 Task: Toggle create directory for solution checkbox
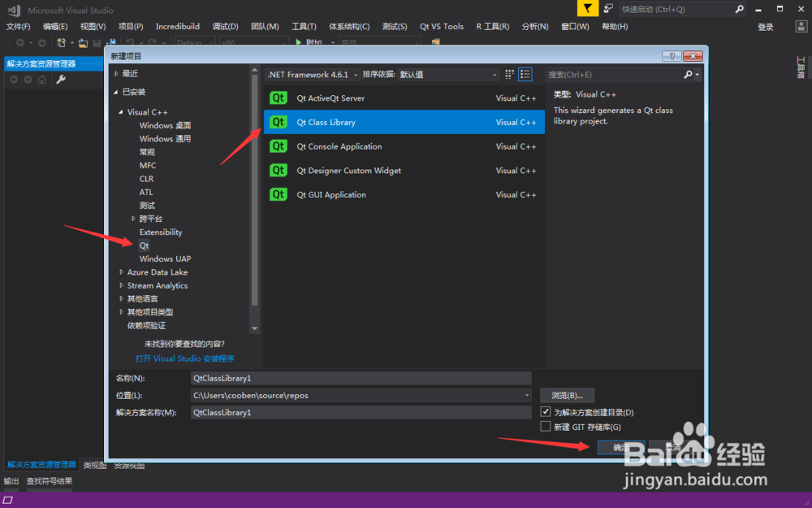[x=546, y=411]
